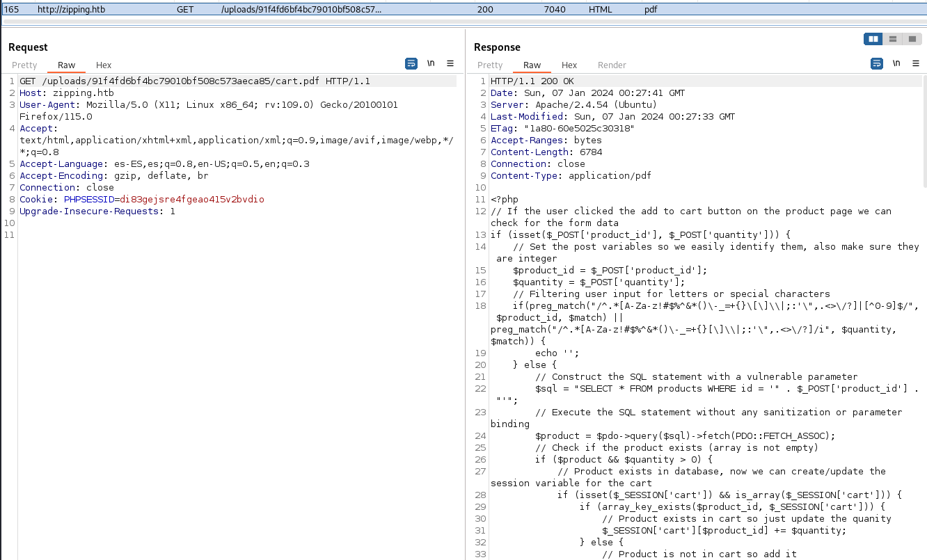Open the Response panel hamburger options menu
Screen dimensions: 927x560
tap(916, 63)
